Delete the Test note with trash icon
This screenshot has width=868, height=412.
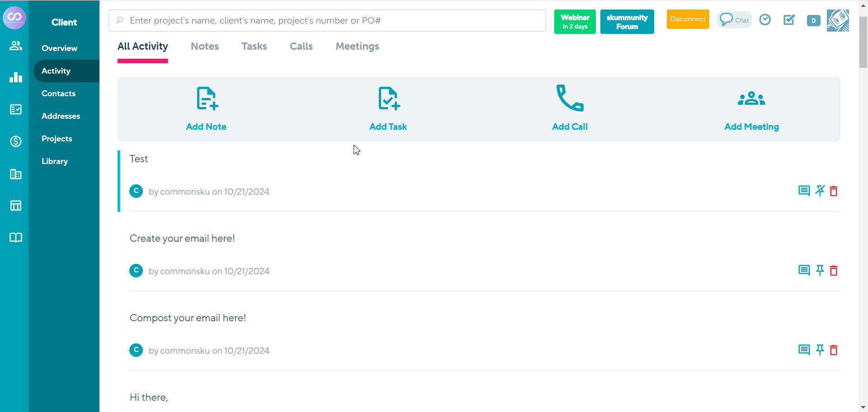click(834, 191)
